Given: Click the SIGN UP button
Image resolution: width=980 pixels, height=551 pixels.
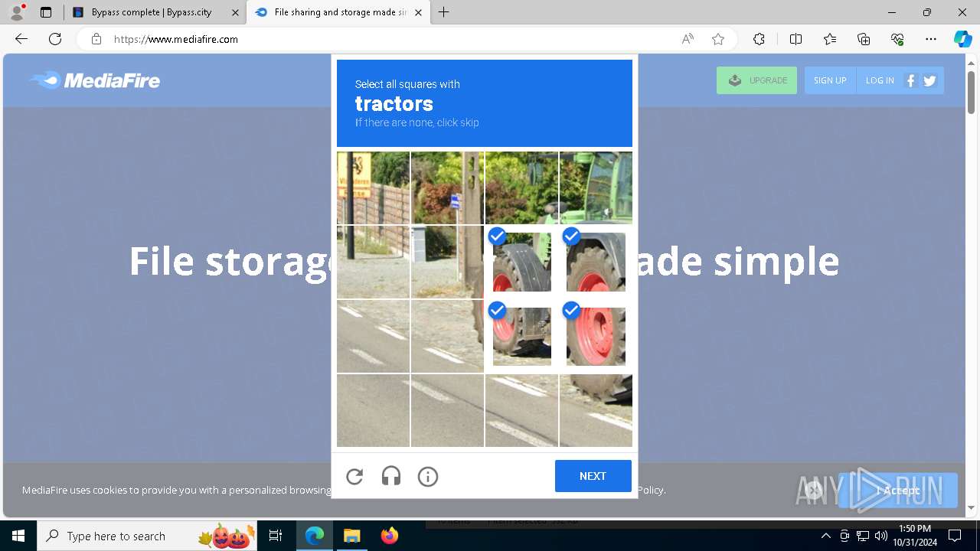Looking at the screenshot, I should (x=830, y=80).
